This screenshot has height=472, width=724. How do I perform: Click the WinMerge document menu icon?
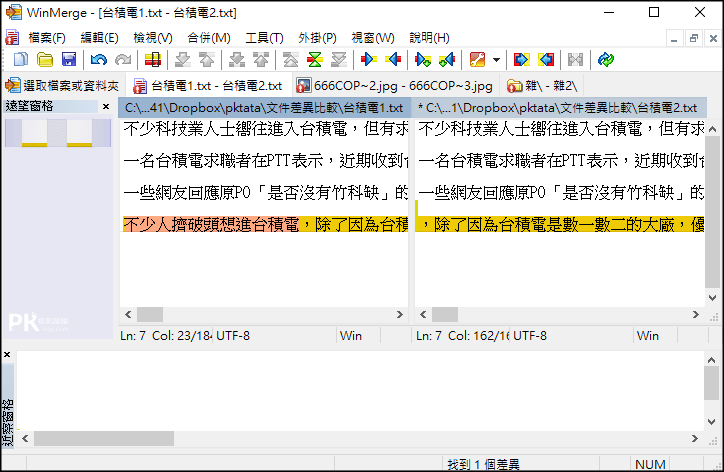point(12,38)
